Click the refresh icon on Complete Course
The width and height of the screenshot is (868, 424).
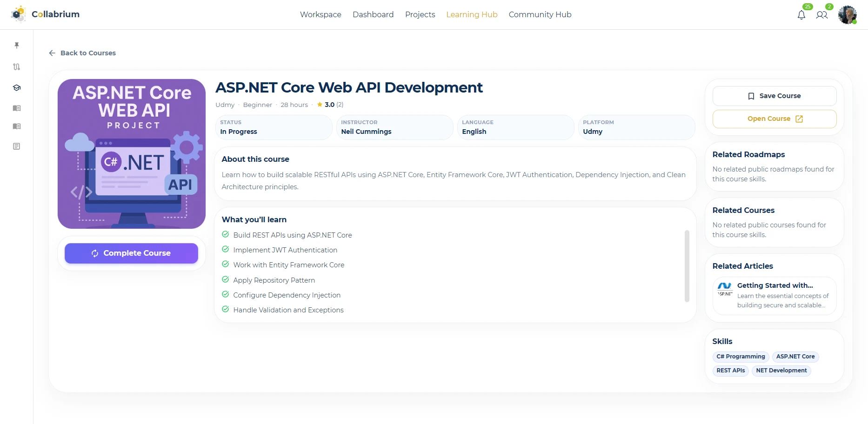[x=95, y=253]
